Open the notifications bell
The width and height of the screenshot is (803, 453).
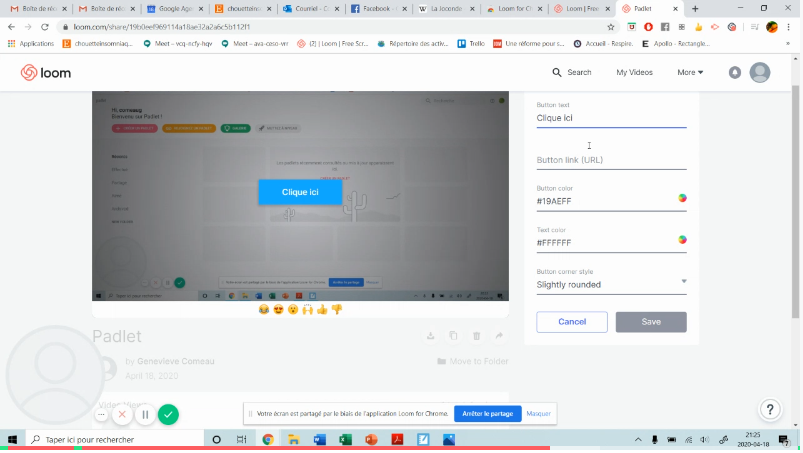click(735, 72)
